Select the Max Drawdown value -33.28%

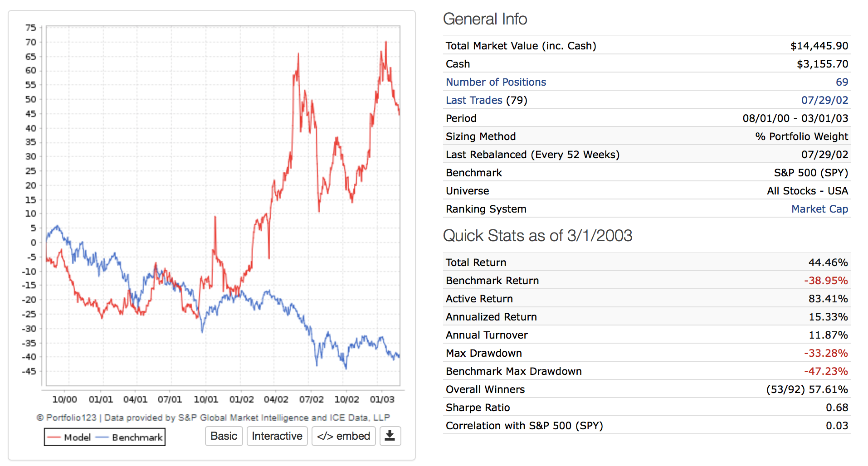click(825, 353)
